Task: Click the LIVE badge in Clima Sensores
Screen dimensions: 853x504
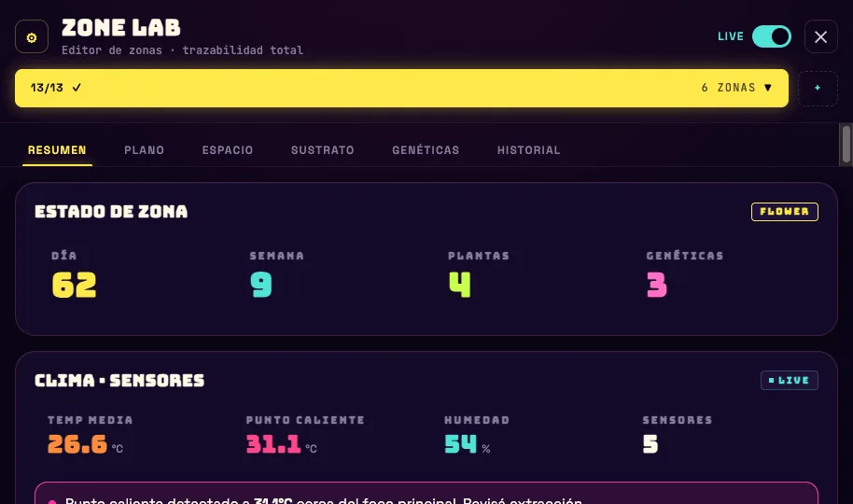Action: click(789, 381)
